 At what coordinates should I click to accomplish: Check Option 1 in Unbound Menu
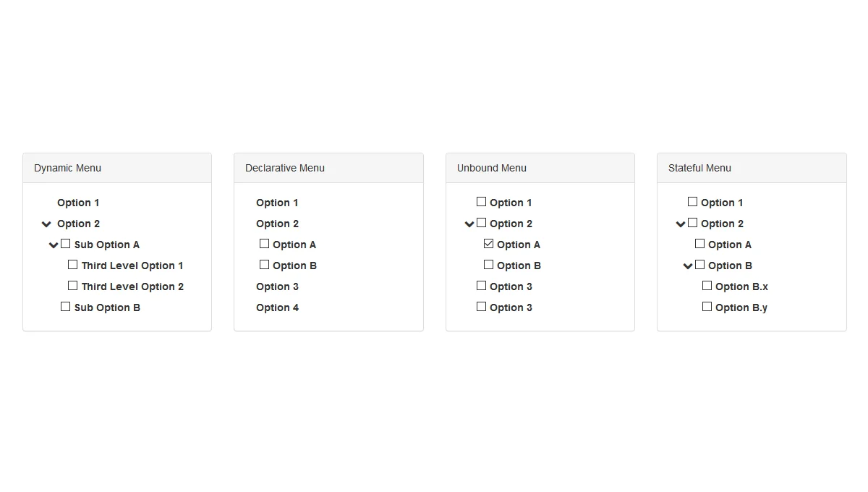pos(481,202)
